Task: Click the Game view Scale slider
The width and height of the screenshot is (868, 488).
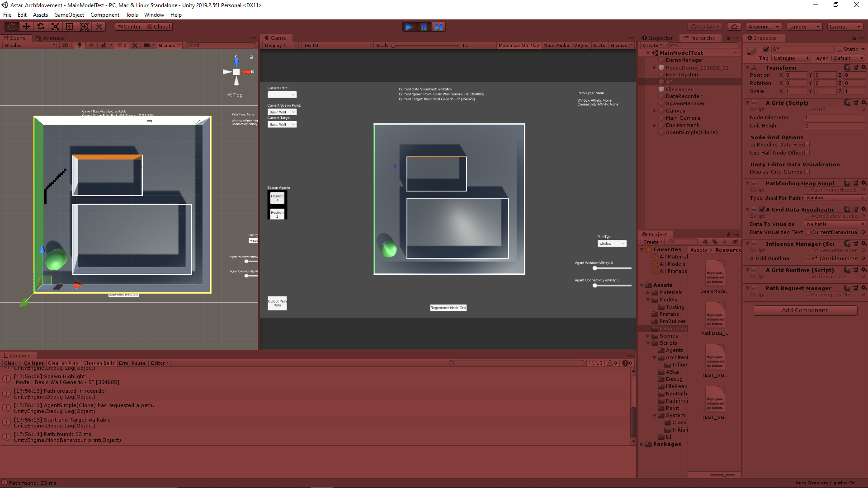Action: [425, 46]
